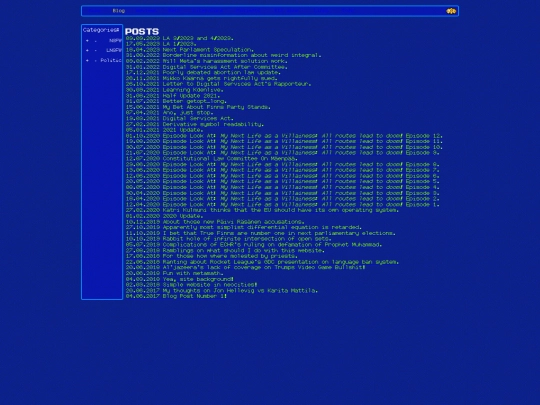This screenshot has width=540, height=405.
Task: Open post 'My Bet About Finns Party Stands'
Action: [216, 107]
